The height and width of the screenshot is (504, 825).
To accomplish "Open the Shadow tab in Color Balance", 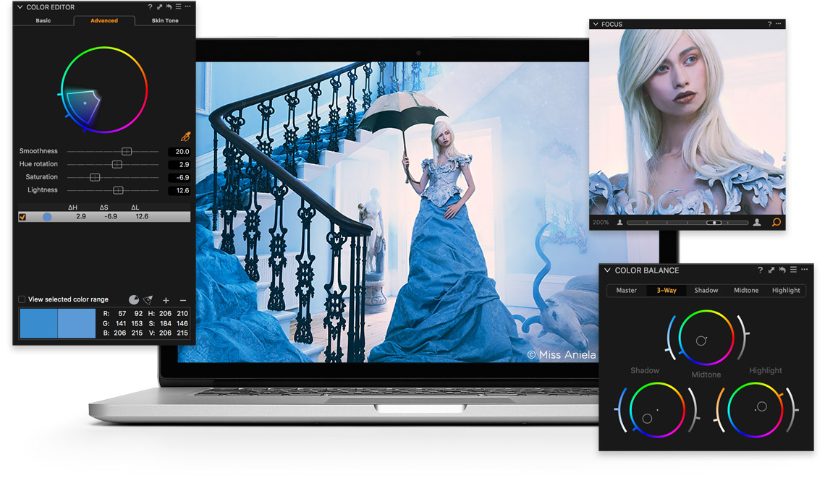I will [x=706, y=290].
